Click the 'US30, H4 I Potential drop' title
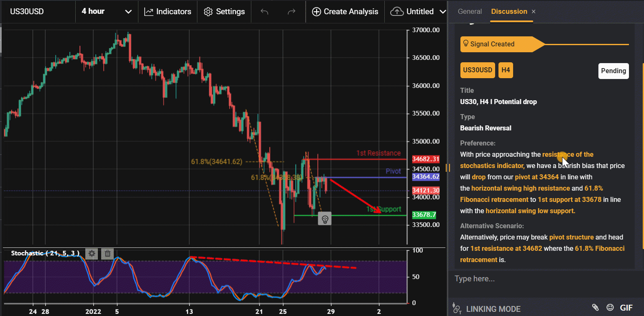 coord(498,102)
